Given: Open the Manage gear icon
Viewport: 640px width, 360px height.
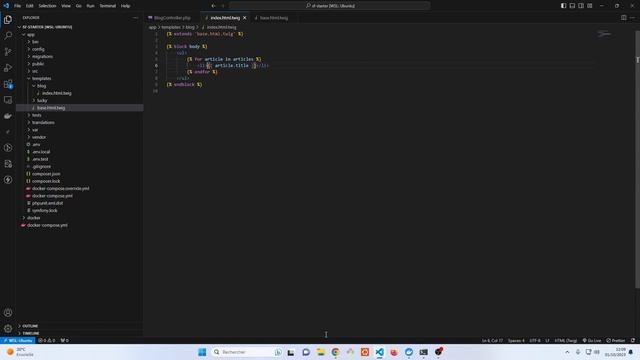Looking at the screenshot, I should click(8, 329).
